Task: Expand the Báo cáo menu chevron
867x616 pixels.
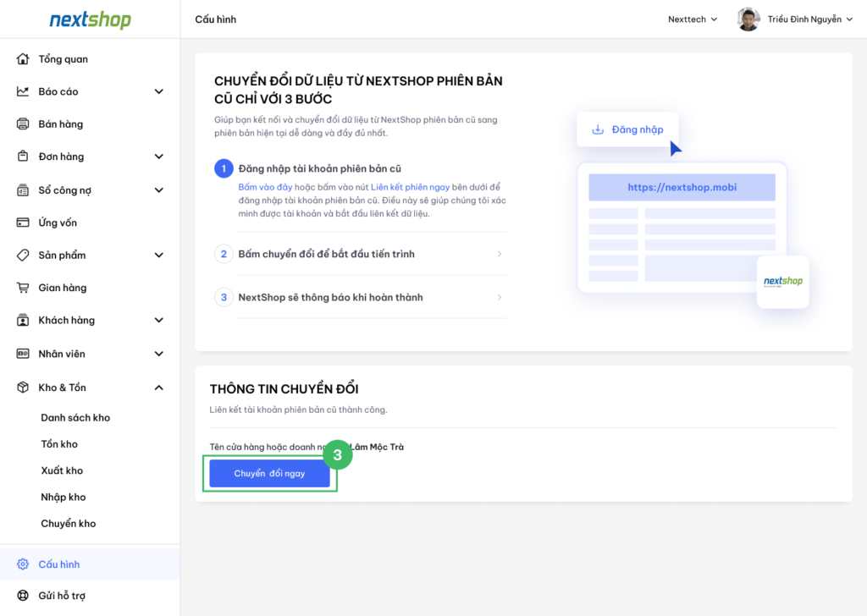Action: tap(158, 91)
